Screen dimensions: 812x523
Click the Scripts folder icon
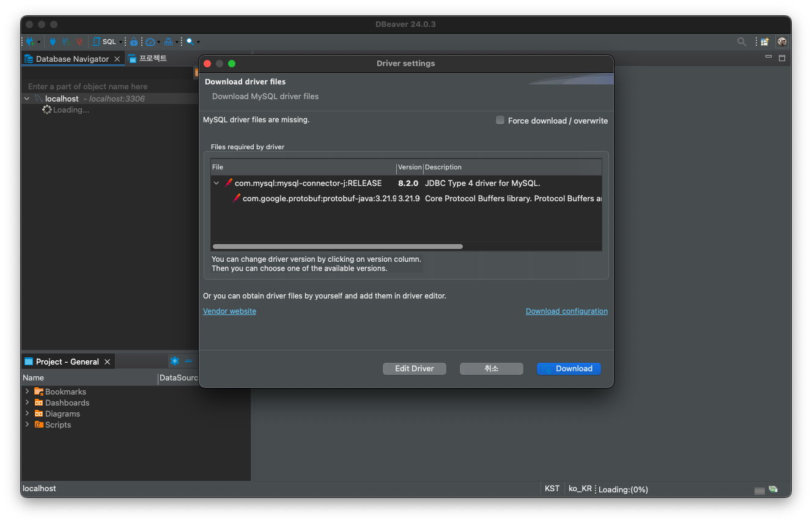(39, 425)
